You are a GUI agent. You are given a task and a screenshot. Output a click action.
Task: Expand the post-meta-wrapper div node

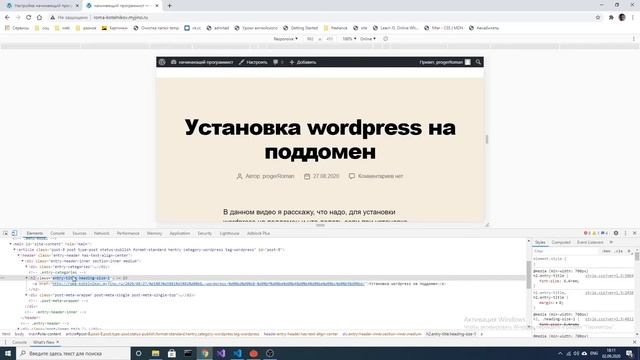(27, 295)
